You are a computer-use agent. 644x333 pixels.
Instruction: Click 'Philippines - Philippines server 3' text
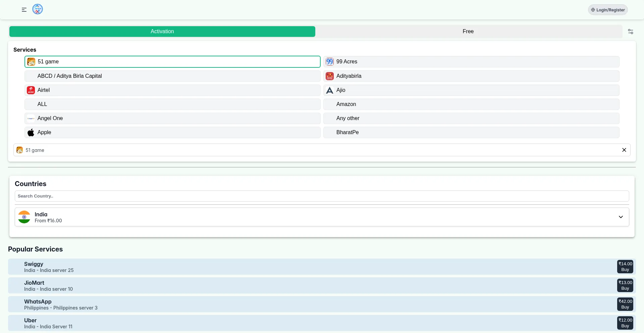[61, 308]
